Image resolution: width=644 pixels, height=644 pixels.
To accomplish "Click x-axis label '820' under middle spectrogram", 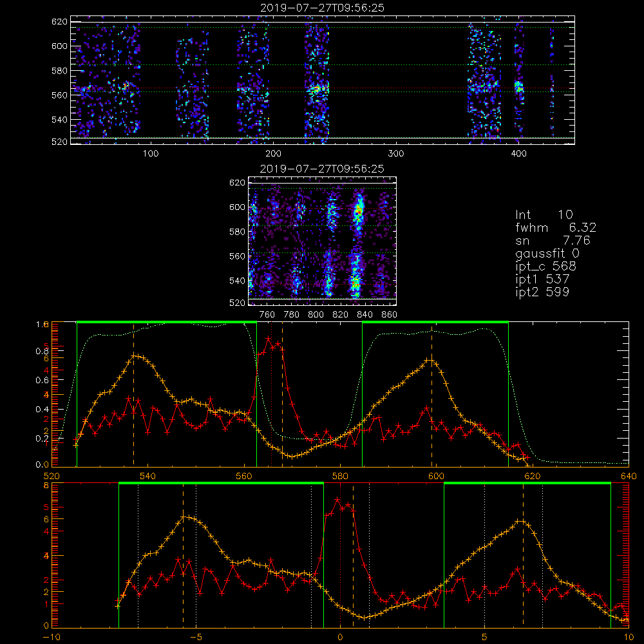I will click(341, 315).
